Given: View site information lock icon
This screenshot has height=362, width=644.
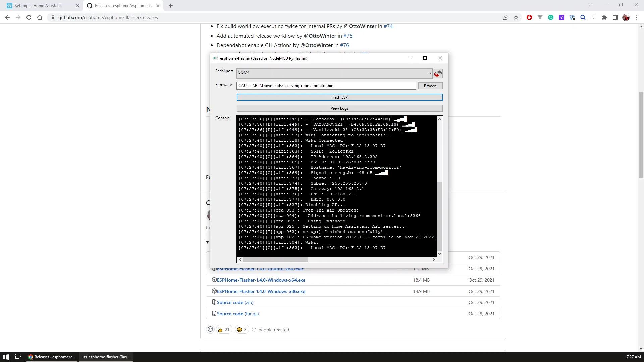Looking at the screenshot, I should click(x=53, y=17).
